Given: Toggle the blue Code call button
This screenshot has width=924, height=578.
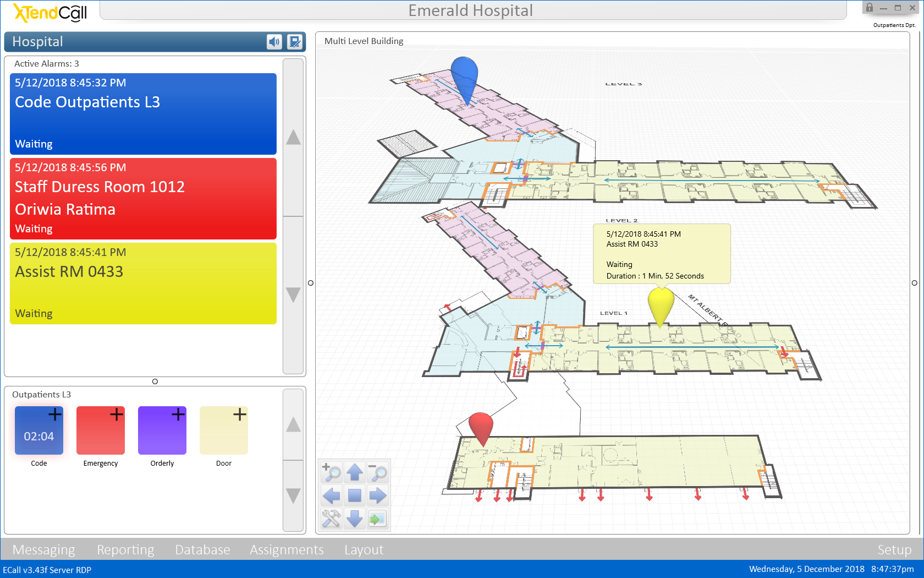Looking at the screenshot, I should click(39, 430).
